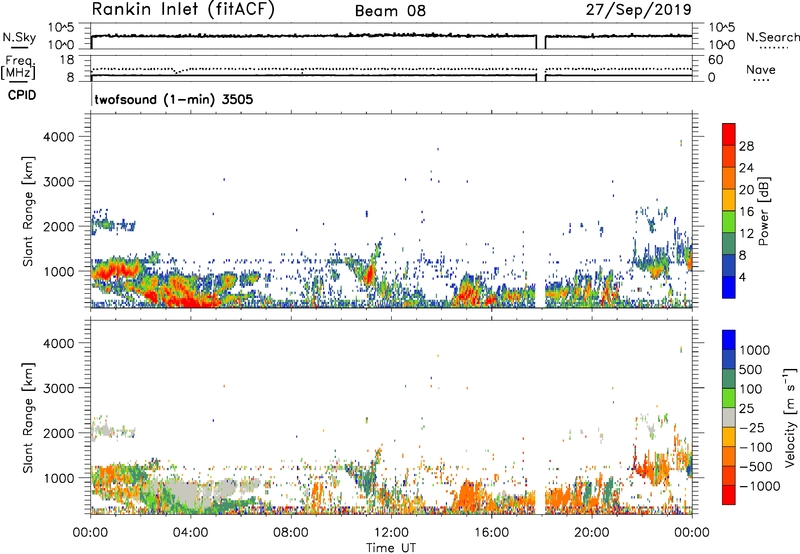Click the "Rankin Inlet (fitACF)" plot title
The height and width of the screenshot is (554, 800).
pyautogui.click(x=183, y=10)
